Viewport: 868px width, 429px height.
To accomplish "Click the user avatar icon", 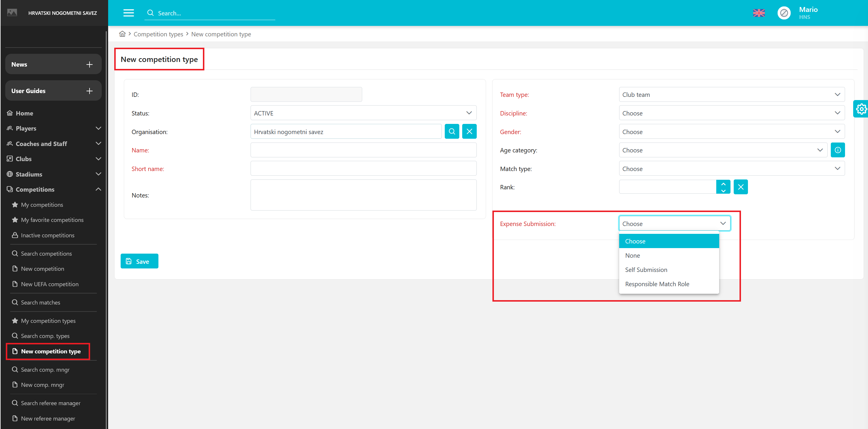I will (x=784, y=13).
